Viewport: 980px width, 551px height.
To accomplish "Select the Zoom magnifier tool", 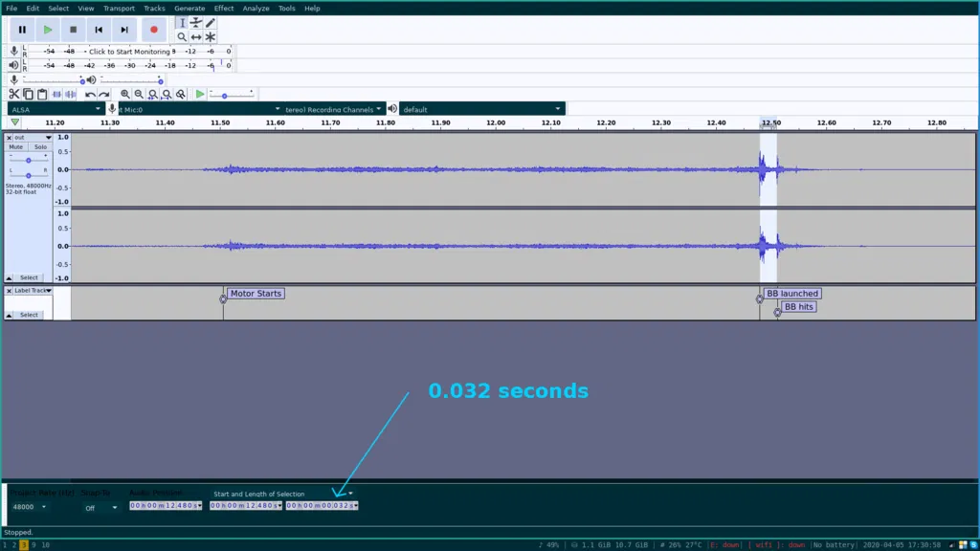I will pos(182,37).
